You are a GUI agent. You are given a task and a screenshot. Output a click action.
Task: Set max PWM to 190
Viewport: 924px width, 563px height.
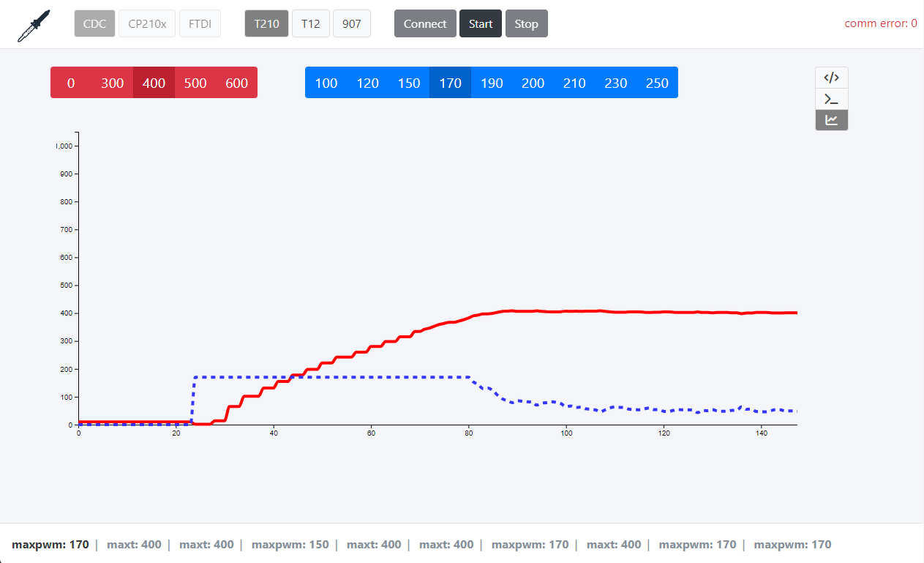coord(492,83)
